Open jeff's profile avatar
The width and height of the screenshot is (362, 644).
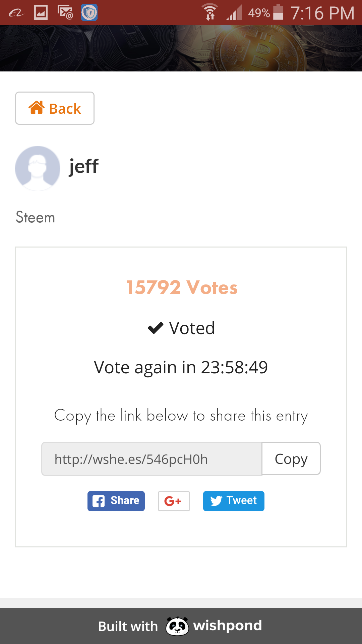pos(38,168)
